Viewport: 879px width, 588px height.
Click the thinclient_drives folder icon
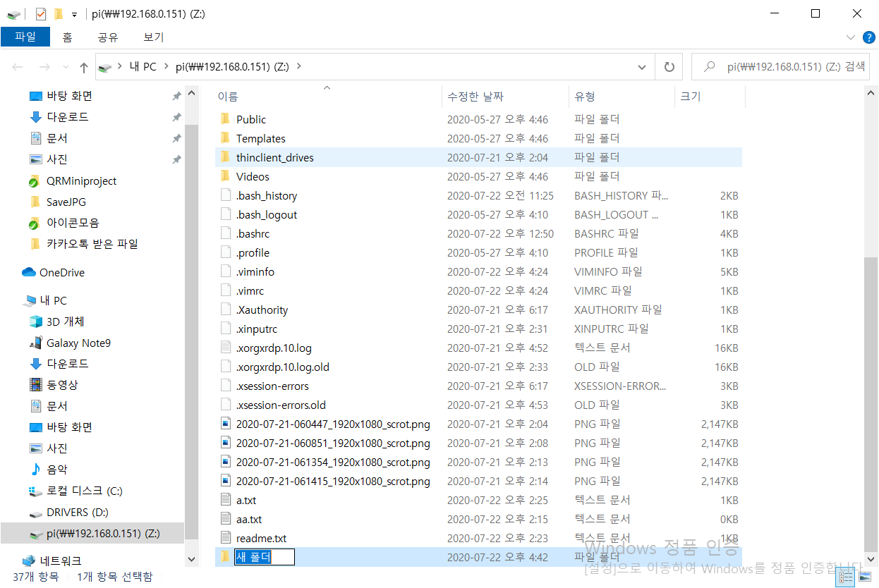pyautogui.click(x=225, y=157)
